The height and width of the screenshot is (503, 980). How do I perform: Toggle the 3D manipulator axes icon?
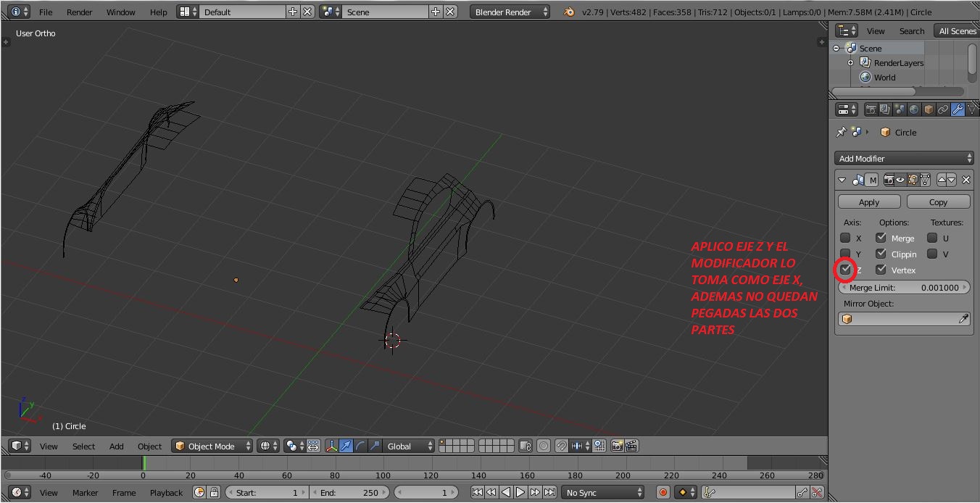click(x=331, y=446)
